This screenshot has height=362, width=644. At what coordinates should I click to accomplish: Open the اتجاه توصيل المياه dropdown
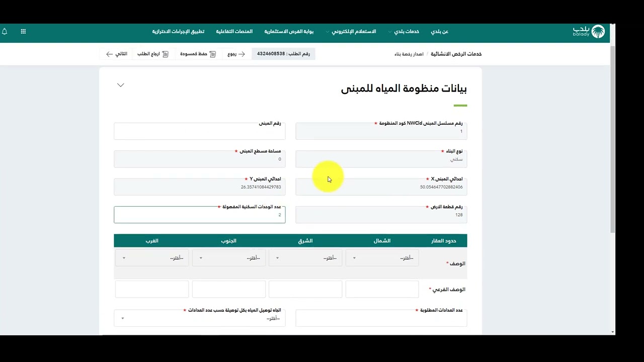coord(200,318)
